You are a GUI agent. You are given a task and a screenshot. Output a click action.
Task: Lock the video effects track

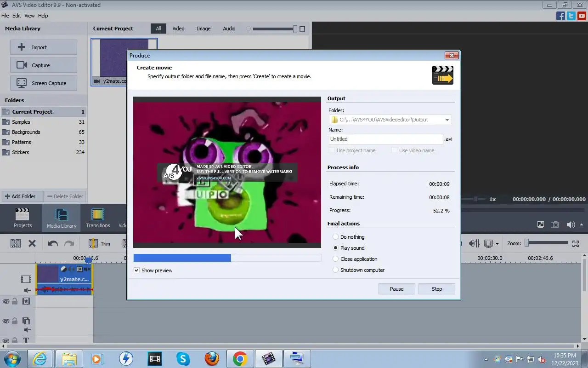[x=15, y=301]
